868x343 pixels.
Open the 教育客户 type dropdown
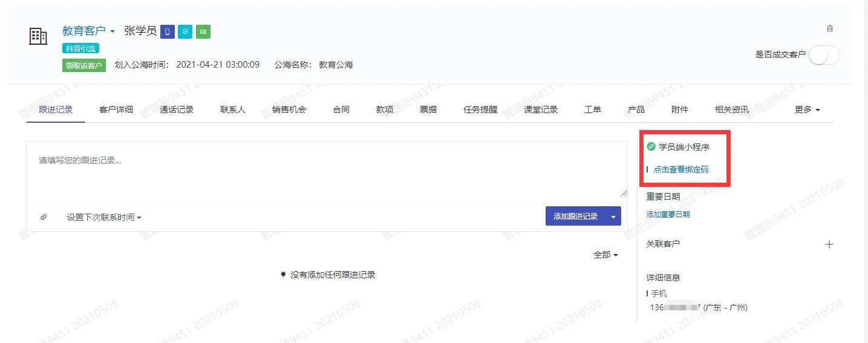coord(88,31)
